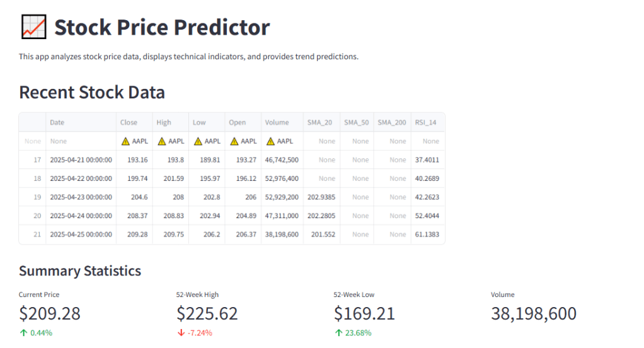
Task: Click the warning icon in Close column
Action: tap(125, 141)
